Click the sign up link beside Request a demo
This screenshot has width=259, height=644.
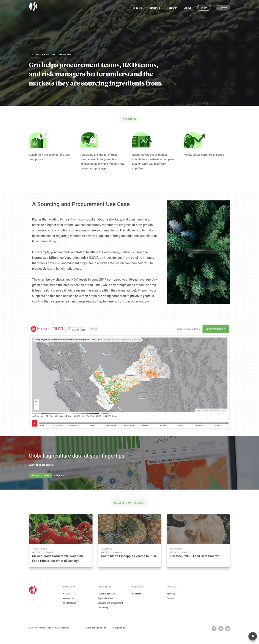(60, 476)
